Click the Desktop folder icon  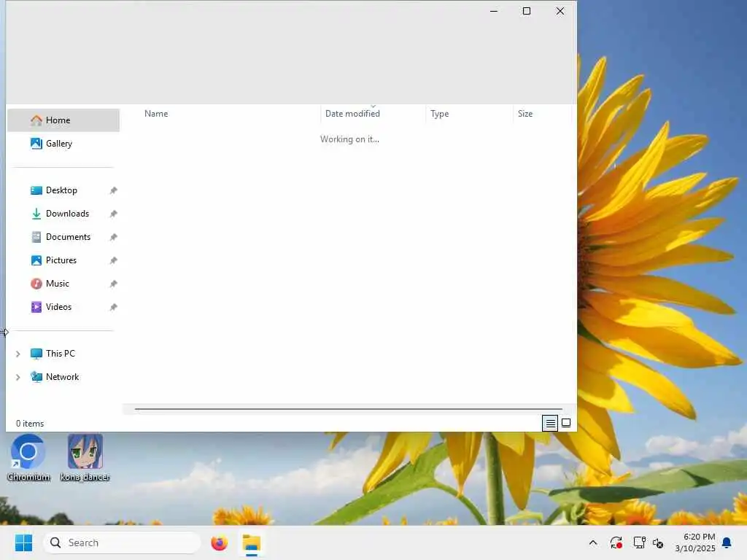[x=36, y=190]
